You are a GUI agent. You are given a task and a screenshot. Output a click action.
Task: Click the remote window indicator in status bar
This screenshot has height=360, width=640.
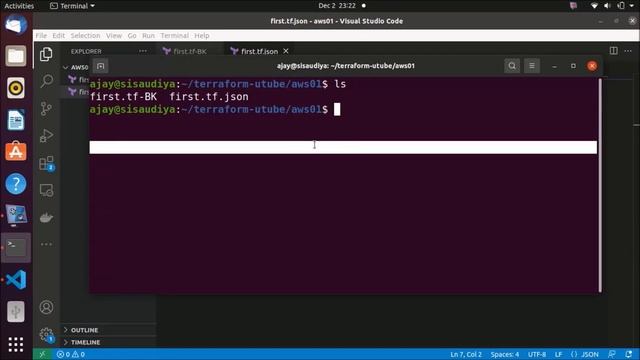(42, 354)
